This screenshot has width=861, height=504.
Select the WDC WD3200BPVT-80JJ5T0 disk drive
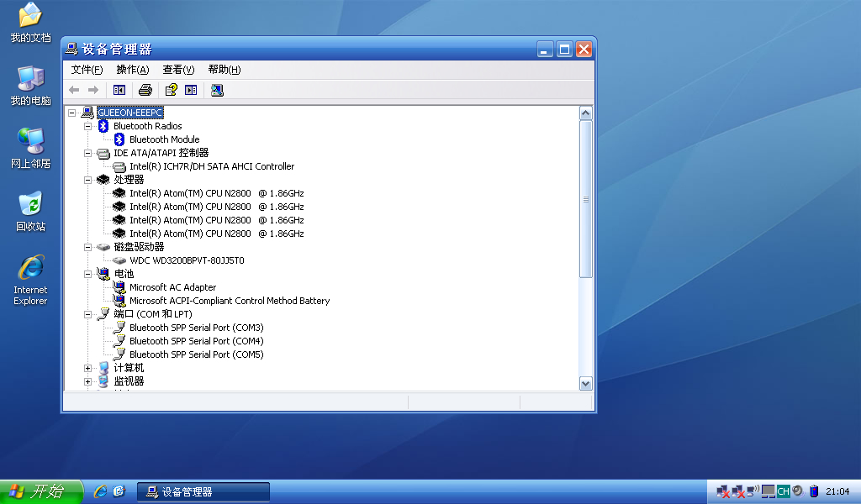coord(187,260)
